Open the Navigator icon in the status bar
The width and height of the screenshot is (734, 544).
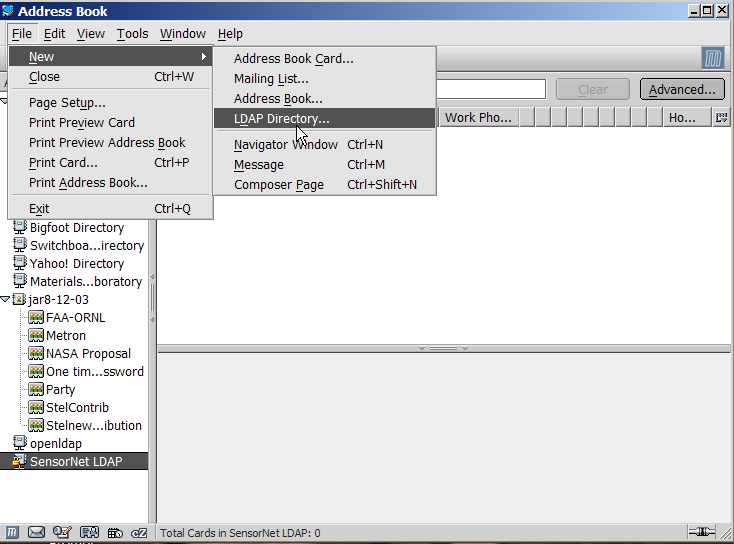pos(12,532)
